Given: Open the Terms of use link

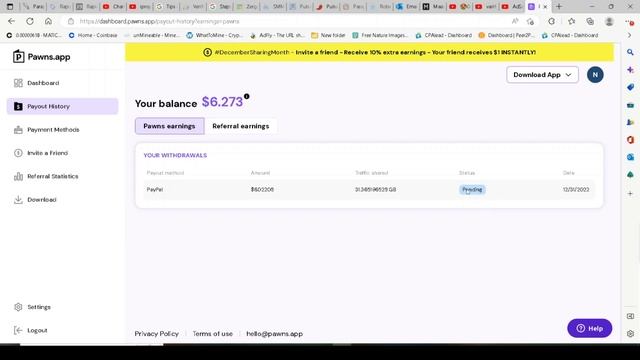Looking at the screenshot, I should coord(213,333).
